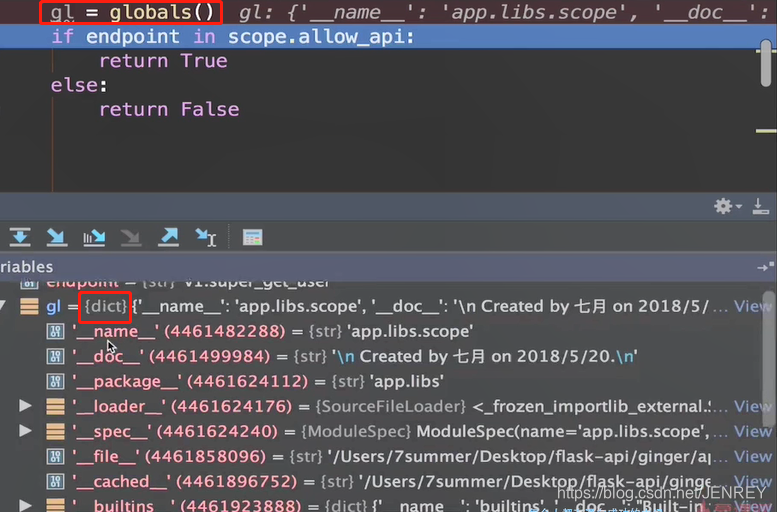Select the endpoint variable row

coord(381,285)
